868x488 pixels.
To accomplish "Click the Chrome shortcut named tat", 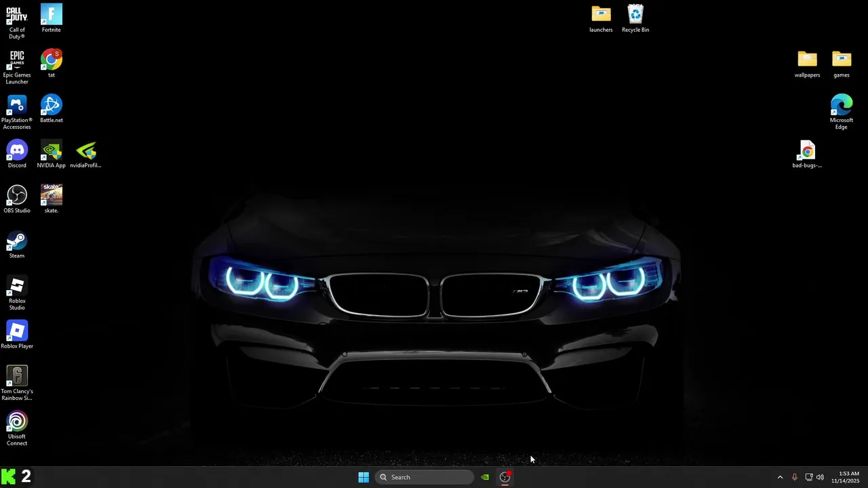I will coord(52,64).
